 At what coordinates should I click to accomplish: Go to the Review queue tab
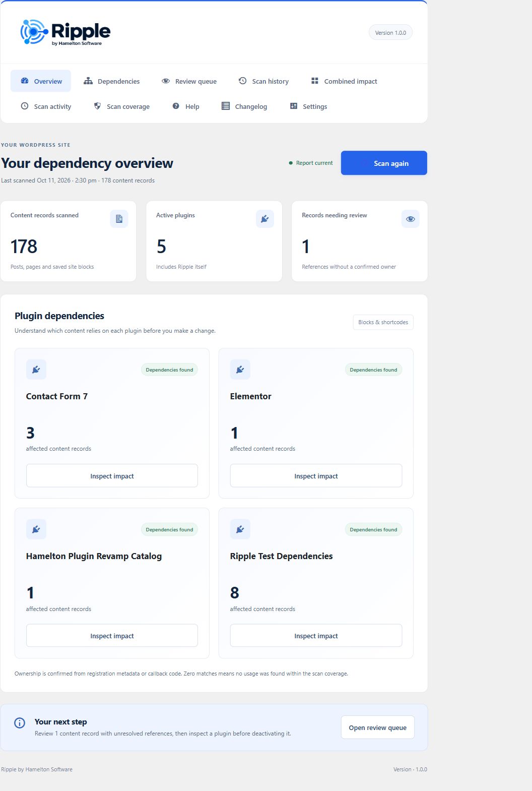click(189, 81)
